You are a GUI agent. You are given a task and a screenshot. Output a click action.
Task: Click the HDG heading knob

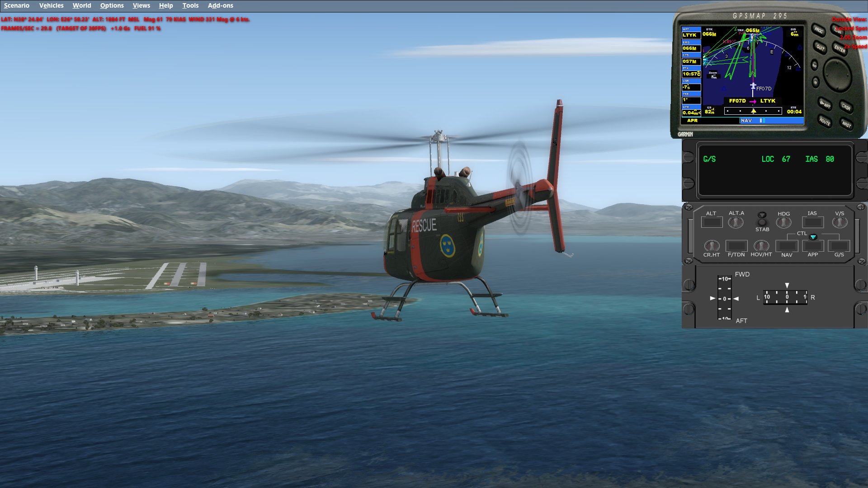pos(783,222)
